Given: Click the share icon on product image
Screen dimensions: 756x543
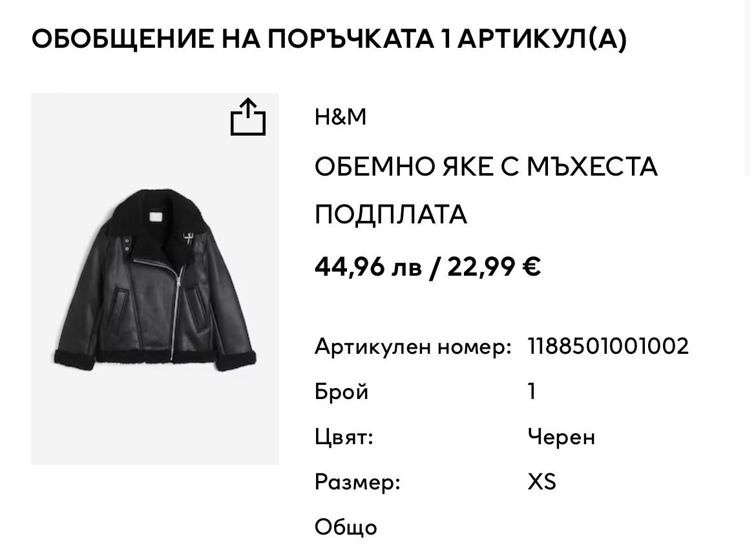Looking at the screenshot, I should 248,117.
